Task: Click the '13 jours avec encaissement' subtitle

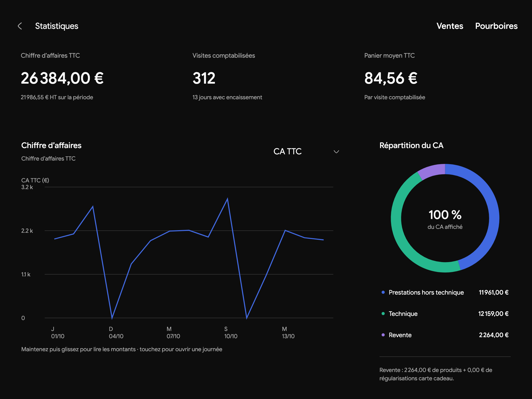Action: click(227, 97)
